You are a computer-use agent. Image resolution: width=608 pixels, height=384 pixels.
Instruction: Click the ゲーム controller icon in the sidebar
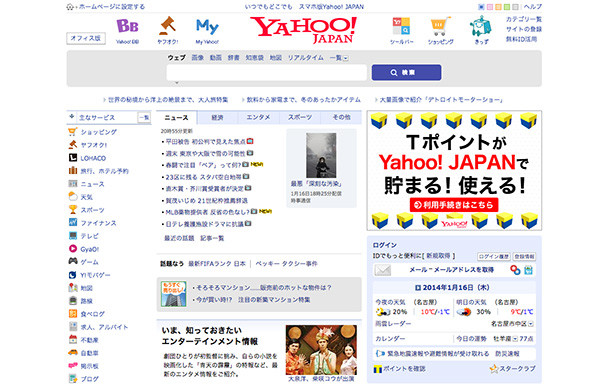(73, 261)
